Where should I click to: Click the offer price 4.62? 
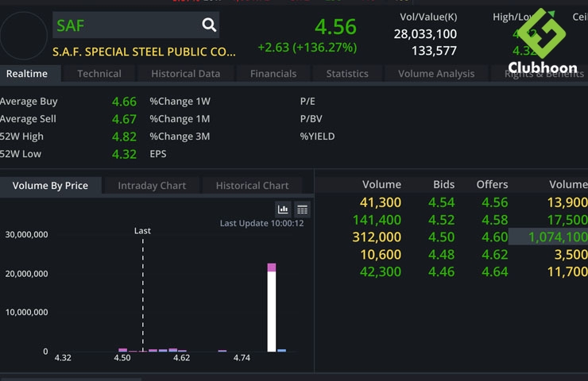[x=494, y=255]
